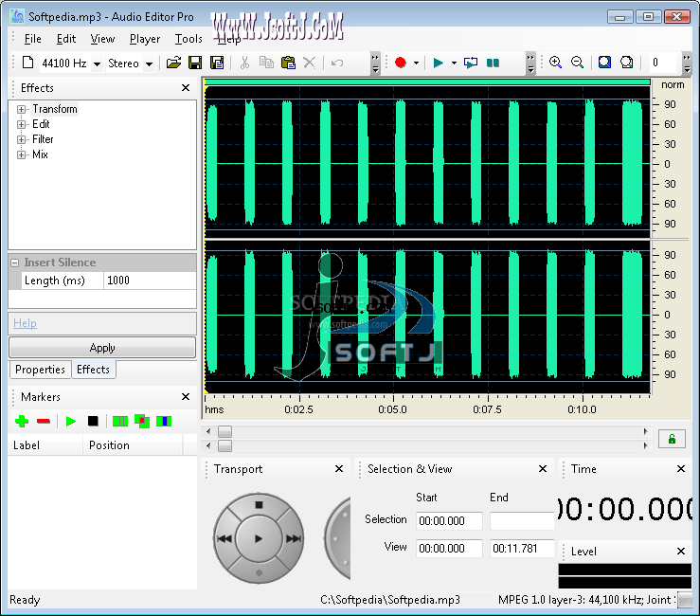The image size is (700, 616).
Task: Open the Player menu
Action: [x=145, y=39]
